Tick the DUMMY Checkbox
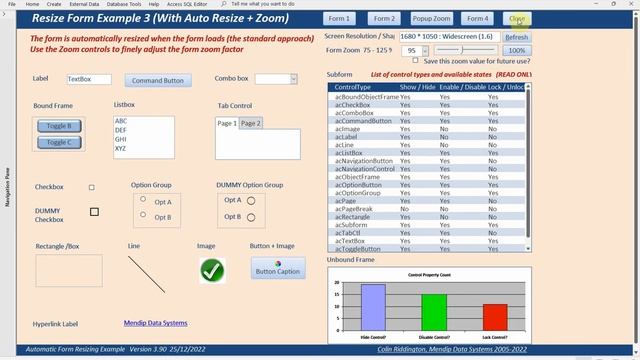Screen dimensions: 640x360 94,212
